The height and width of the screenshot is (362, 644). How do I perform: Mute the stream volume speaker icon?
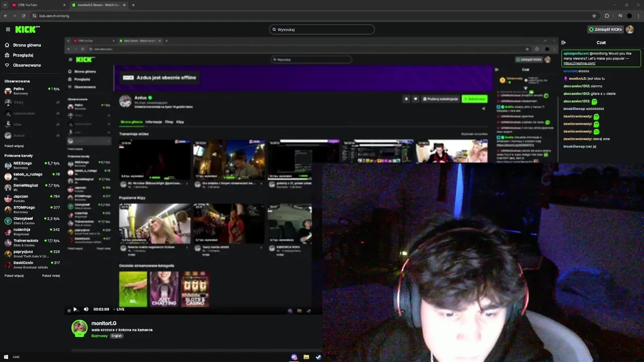coord(86,309)
